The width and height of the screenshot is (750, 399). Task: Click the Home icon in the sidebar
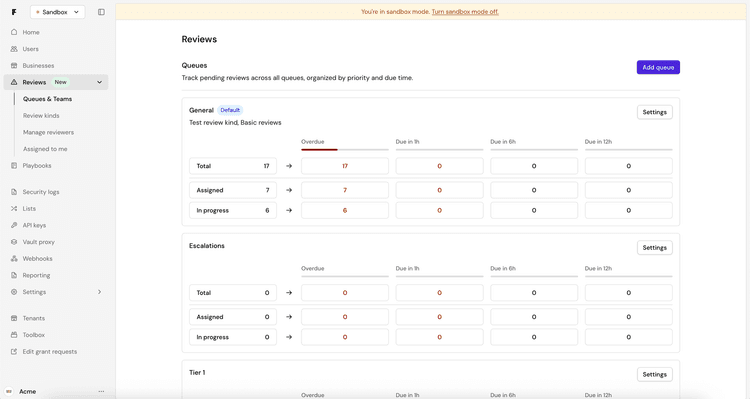tap(14, 32)
